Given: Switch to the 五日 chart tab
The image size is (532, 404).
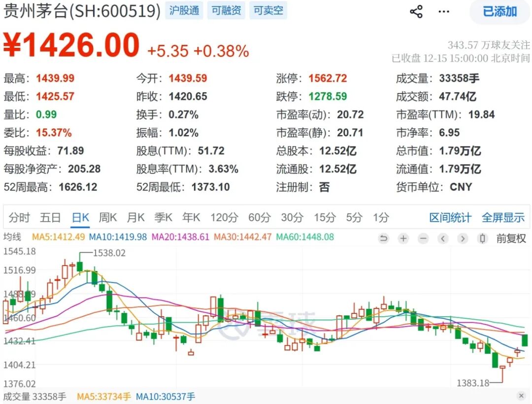Looking at the screenshot, I should [x=50, y=217].
